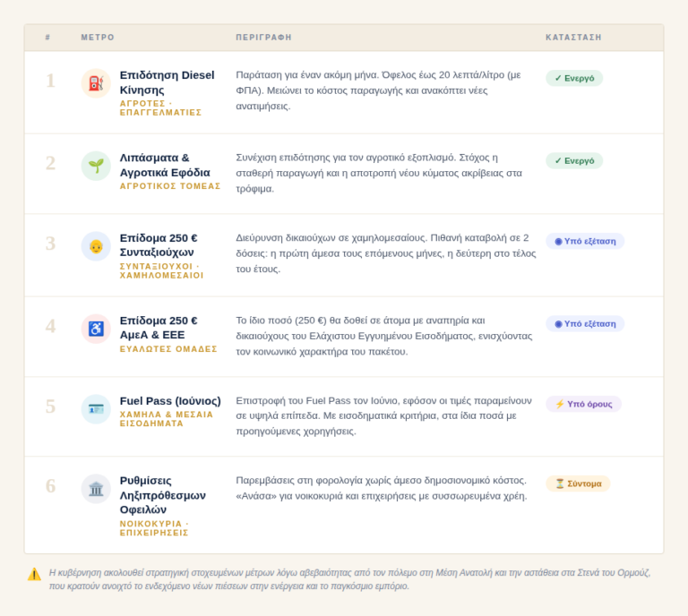Click the seedling icon for Λιπάσματα

coord(96,165)
